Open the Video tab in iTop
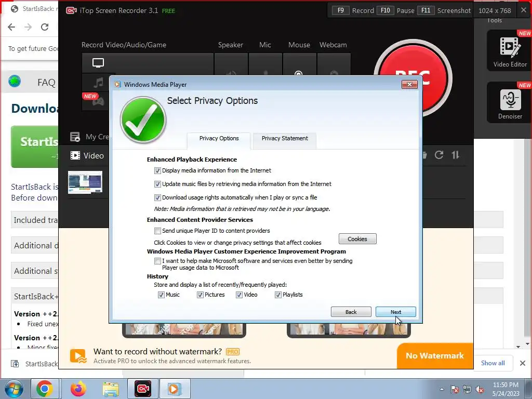Image resolution: width=532 pixels, height=399 pixels. tap(87, 156)
